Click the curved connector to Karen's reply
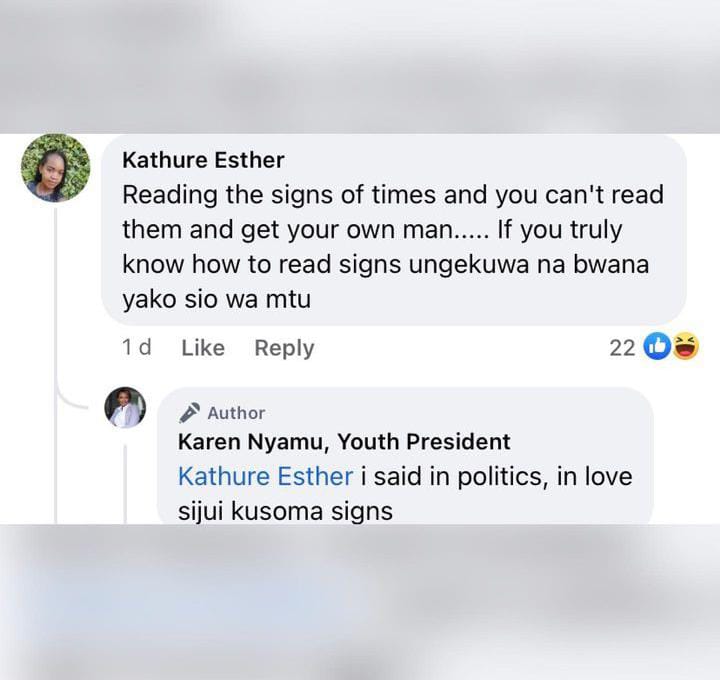Screen dimensions: 720x680 tap(71, 397)
